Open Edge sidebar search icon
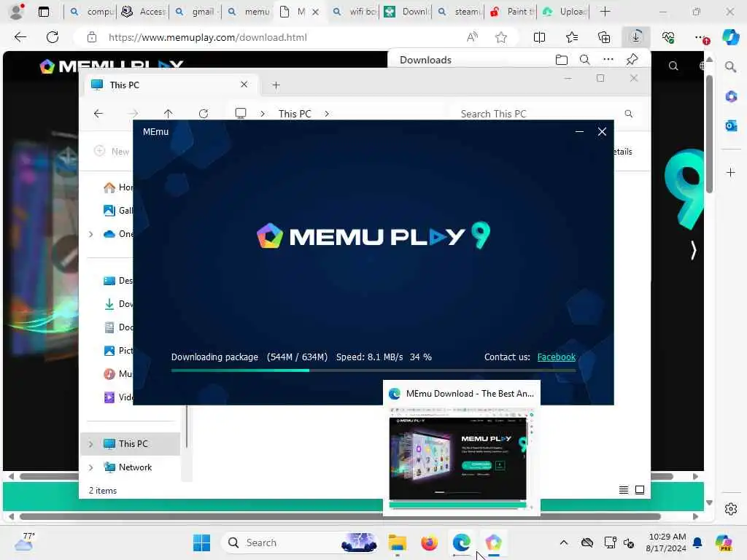Image resolution: width=747 pixels, height=560 pixels. point(731,67)
